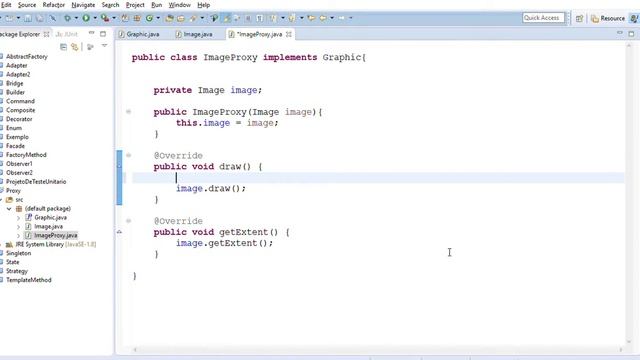Switch to the Graphic.java editor tab
Viewport: 640px width, 360px height.
point(139,34)
